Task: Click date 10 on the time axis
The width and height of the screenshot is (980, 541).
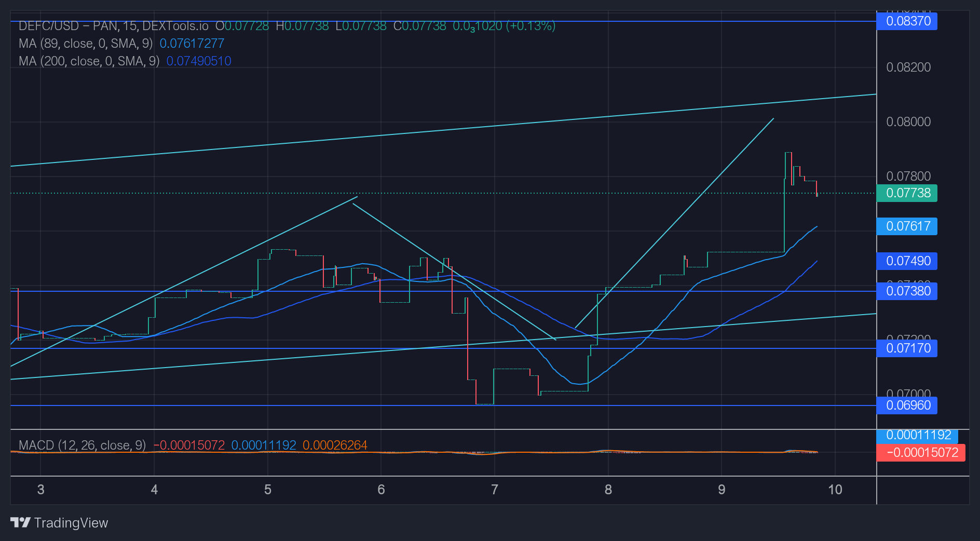Action: [835, 490]
